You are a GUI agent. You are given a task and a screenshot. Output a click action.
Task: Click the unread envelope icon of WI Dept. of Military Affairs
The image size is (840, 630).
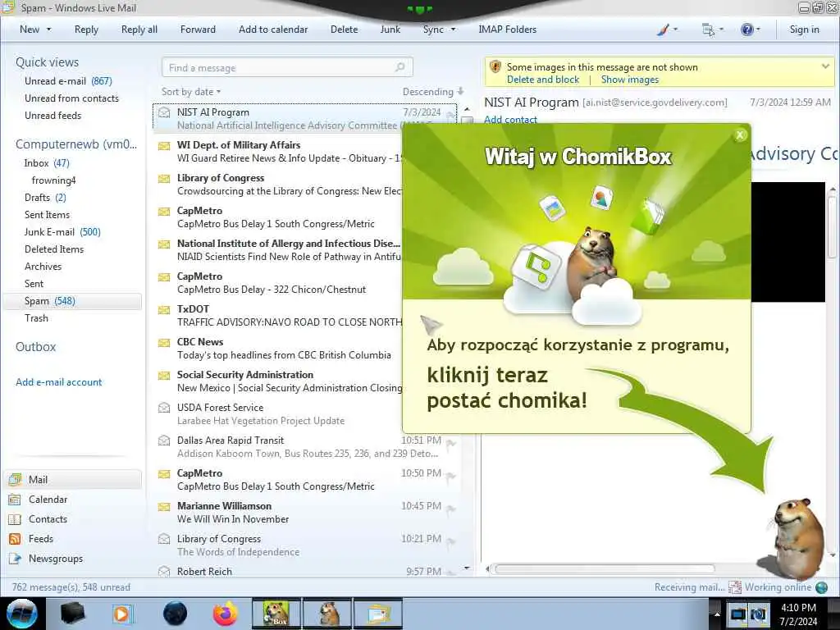[164, 146]
